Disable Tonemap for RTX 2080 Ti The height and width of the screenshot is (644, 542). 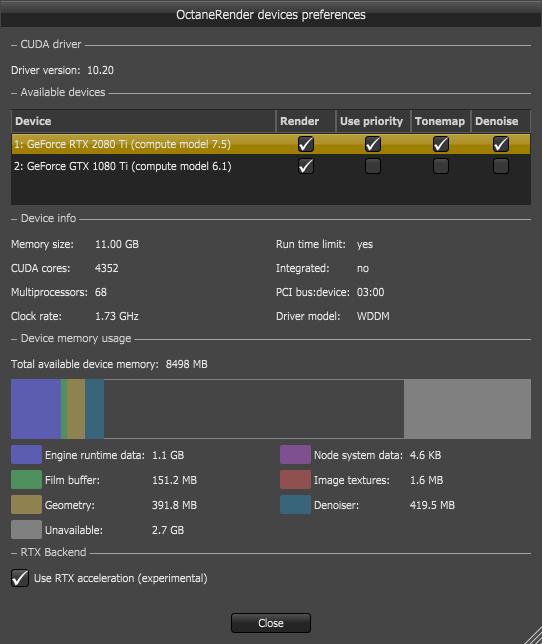[441, 144]
